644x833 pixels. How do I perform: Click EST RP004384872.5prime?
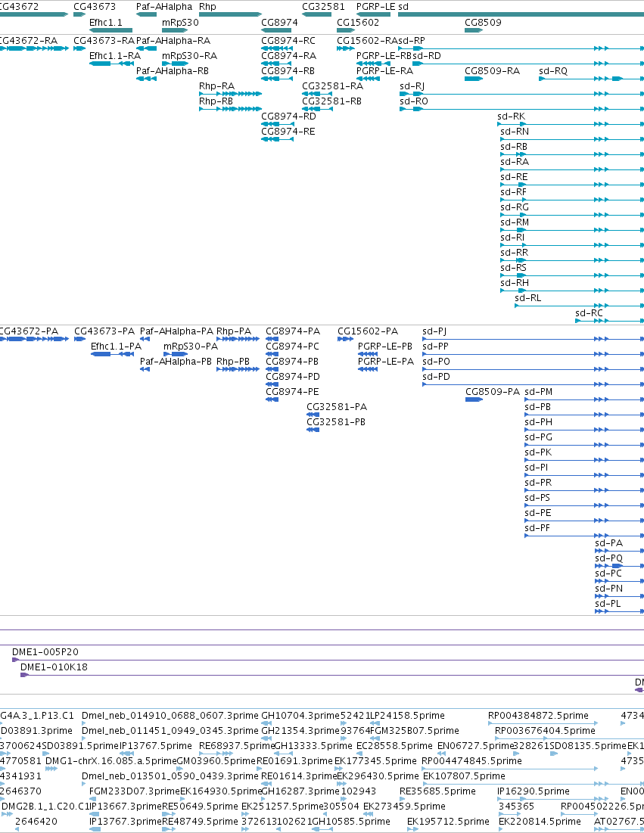pos(538,716)
